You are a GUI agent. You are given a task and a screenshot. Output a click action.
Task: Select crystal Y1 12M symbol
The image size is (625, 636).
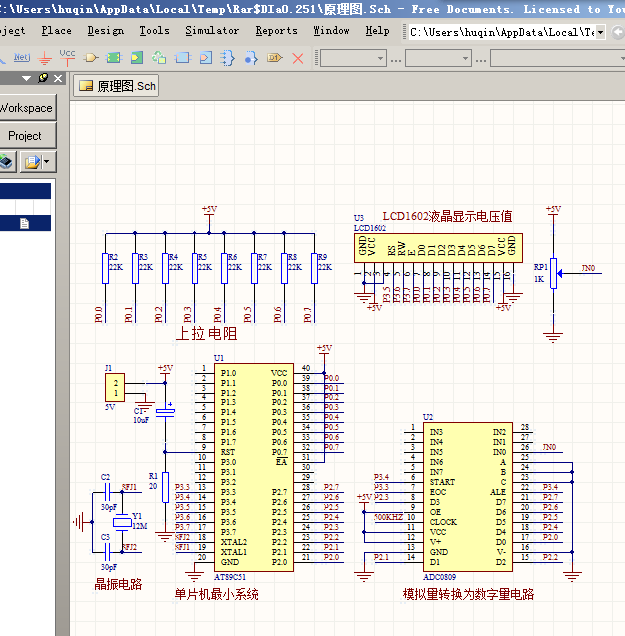point(122,522)
